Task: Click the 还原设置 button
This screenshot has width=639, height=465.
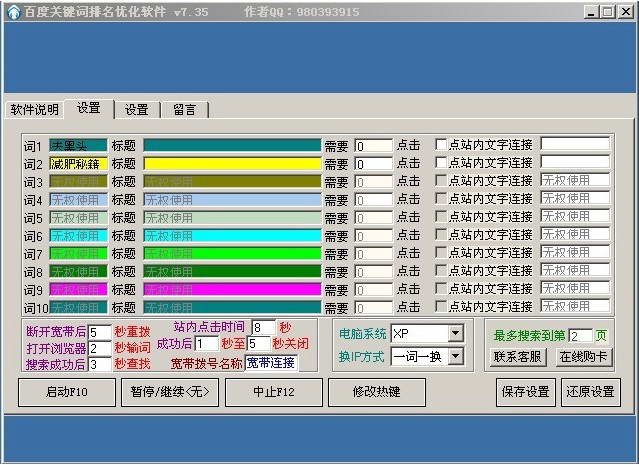Action: pos(591,392)
